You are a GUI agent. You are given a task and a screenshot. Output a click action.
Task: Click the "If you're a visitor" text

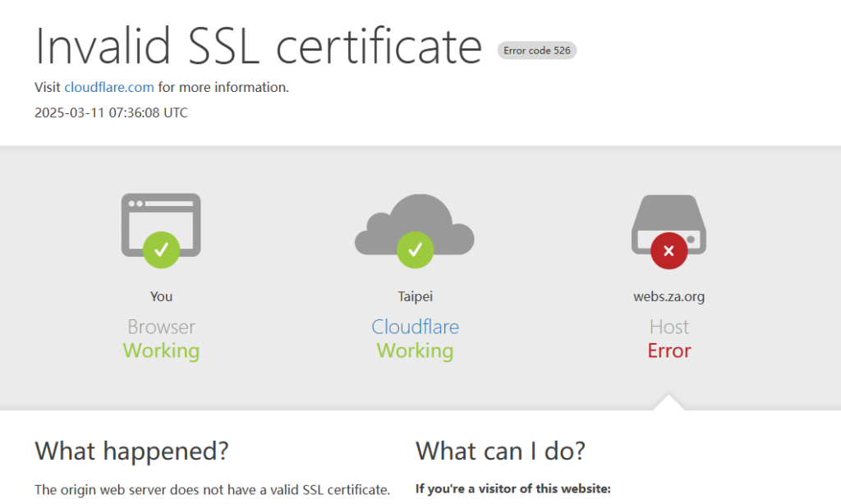pos(513,489)
